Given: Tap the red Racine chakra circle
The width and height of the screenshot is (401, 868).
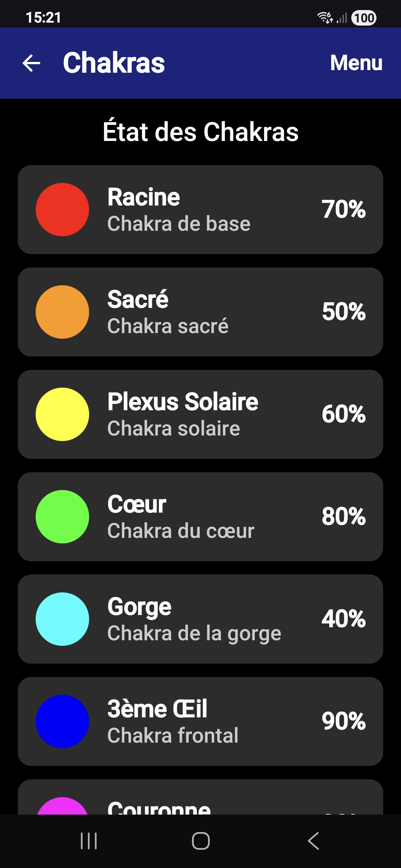Looking at the screenshot, I should coord(62,210).
